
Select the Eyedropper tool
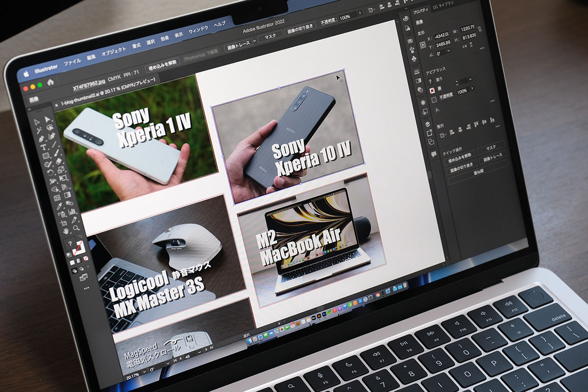(59, 206)
